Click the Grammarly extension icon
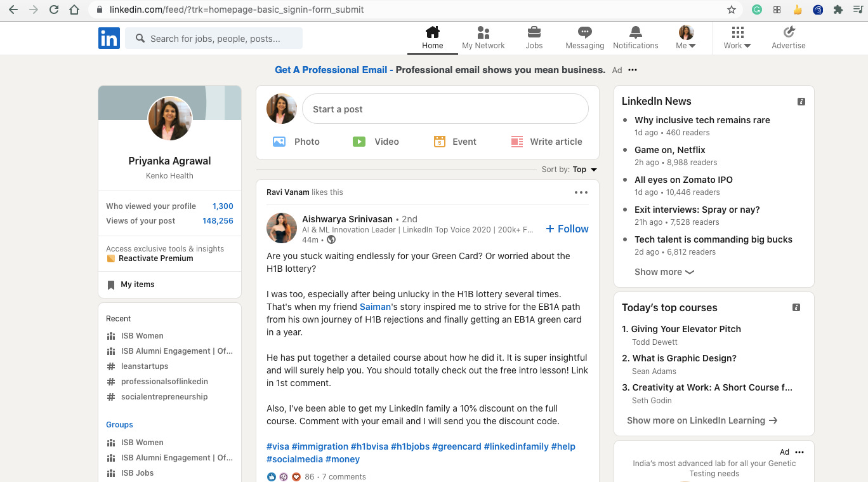Screen dimensions: 868x482 (x=757, y=10)
